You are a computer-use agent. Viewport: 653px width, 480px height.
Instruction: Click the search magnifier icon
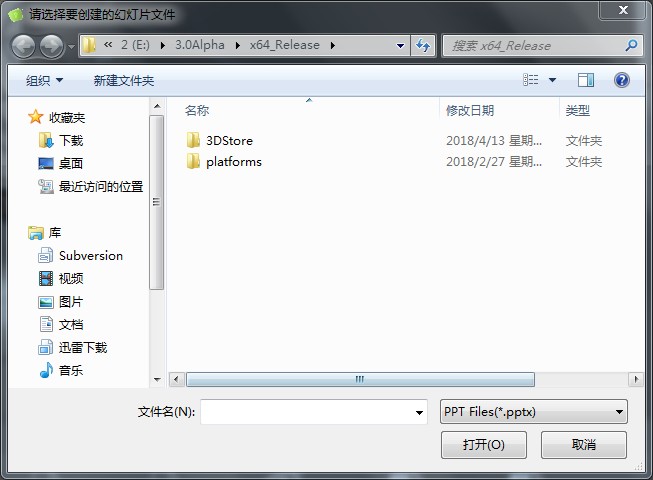(631, 45)
